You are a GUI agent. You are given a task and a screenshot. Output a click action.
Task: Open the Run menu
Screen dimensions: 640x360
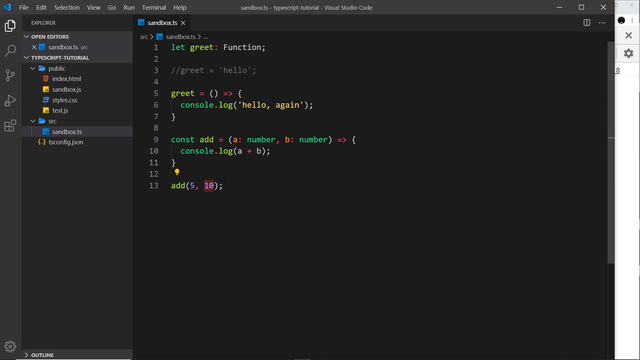click(x=129, y=7)
